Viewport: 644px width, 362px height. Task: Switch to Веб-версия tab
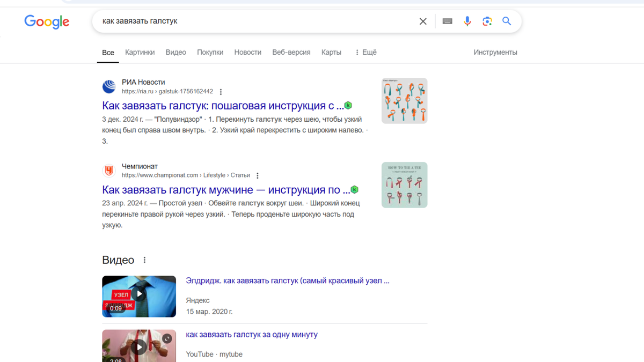(x=291, y=52)
